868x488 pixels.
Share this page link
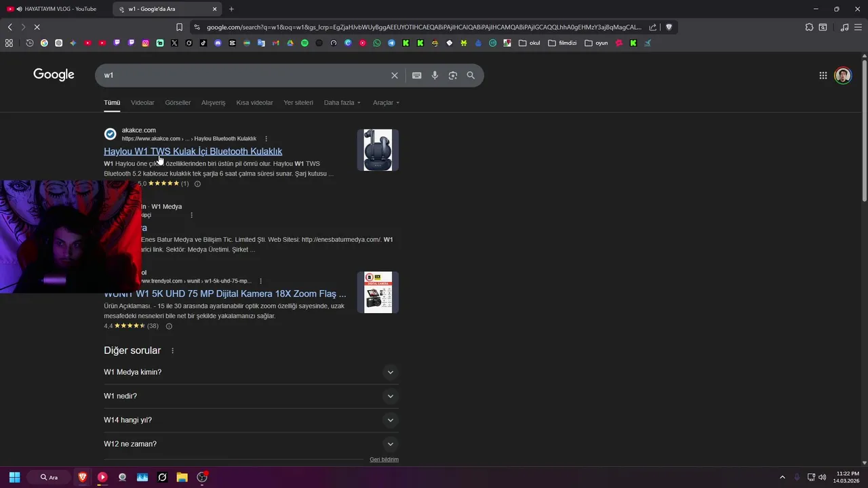click(x=652, y=27)
